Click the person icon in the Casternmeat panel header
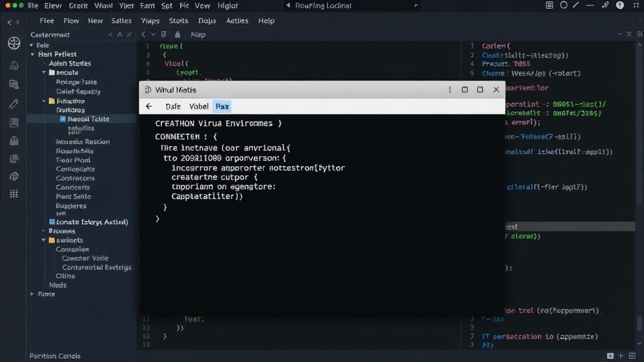Image resolution: width=644 pixels, height=362 pixels. 119,35
